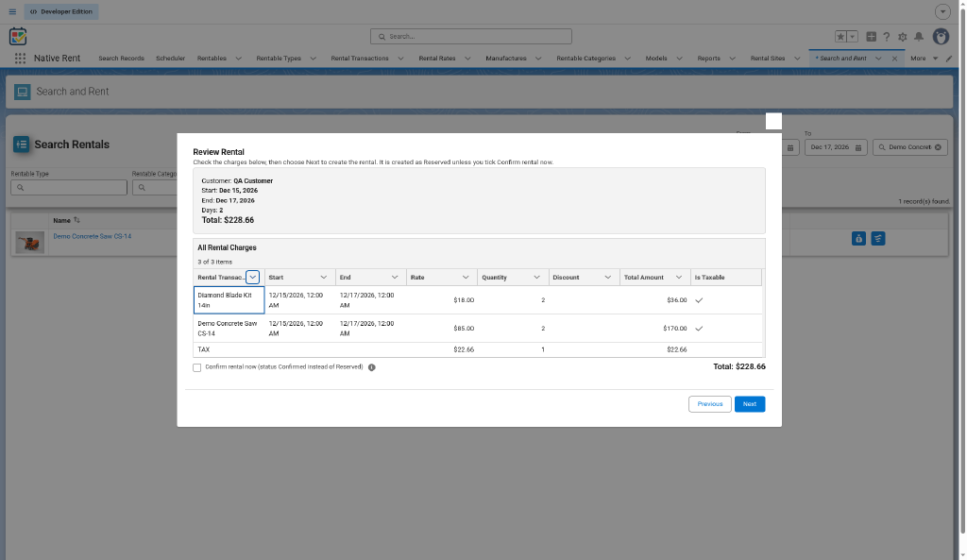Click the info icon beside Confirm rental now
967x560 pixels.
(372, 367)
